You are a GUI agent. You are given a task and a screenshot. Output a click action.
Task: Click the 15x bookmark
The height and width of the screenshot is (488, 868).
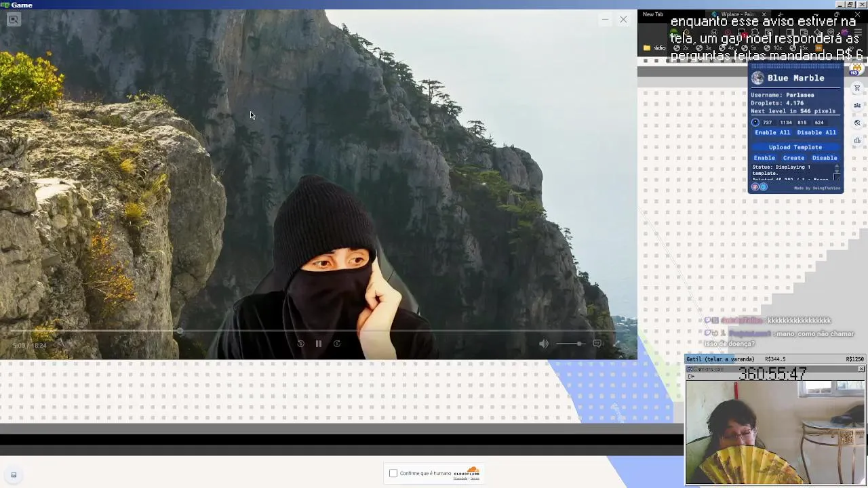coord(797,48)
